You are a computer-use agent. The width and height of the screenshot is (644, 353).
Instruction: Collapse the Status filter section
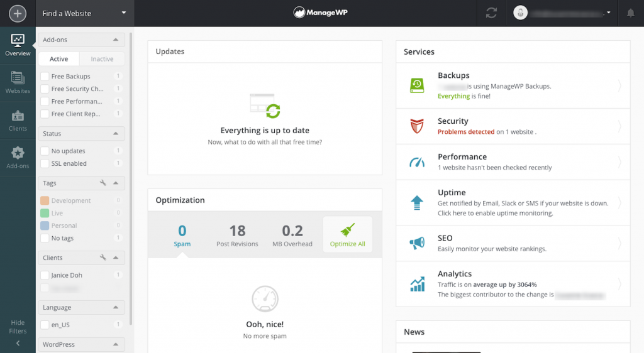(116, 134)
